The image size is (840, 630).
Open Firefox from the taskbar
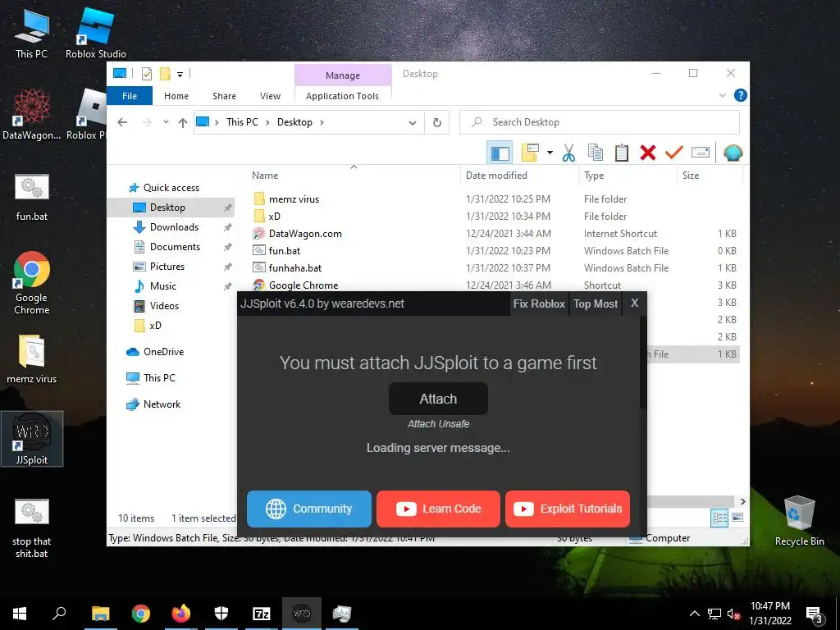coord(181,614)
